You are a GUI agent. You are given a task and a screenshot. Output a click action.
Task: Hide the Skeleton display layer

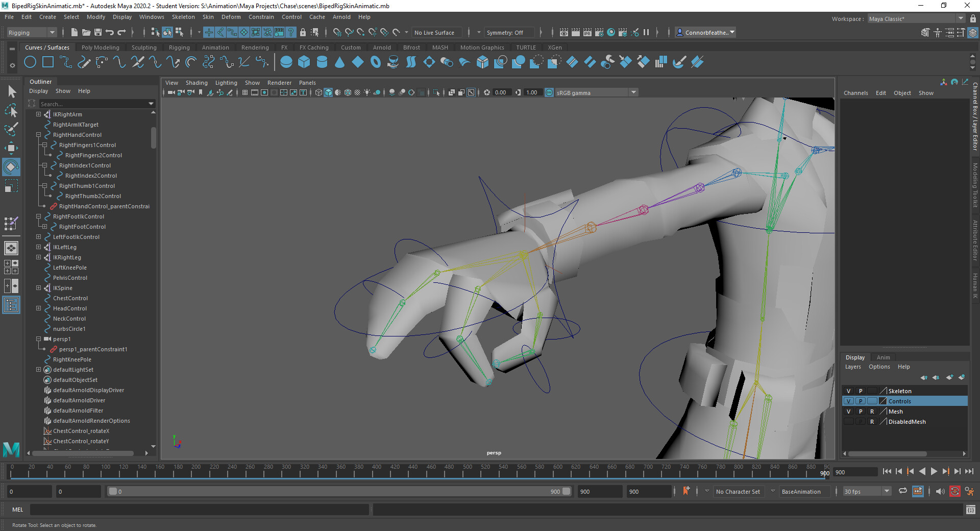(848, 391)
